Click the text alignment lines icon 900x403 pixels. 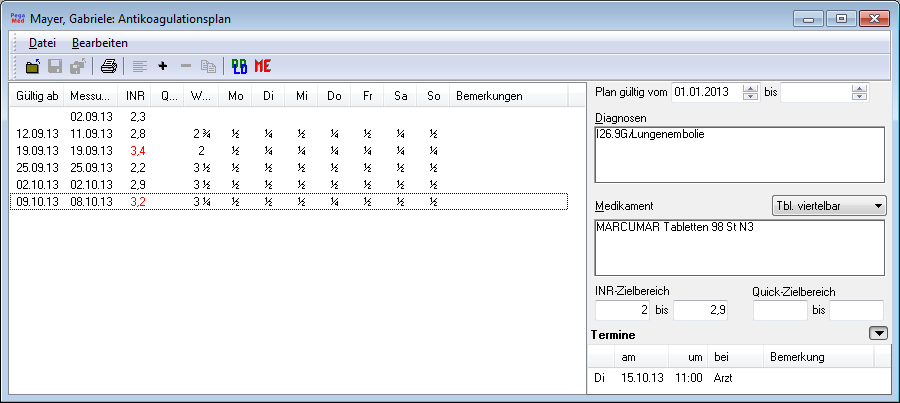coord(139,67)
